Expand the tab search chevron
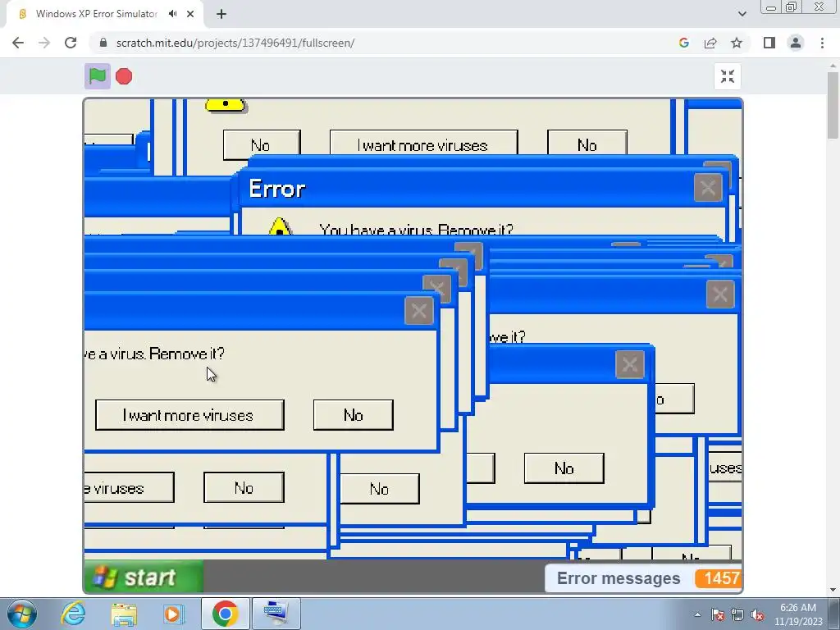The height and width of the screenshot is (630, 840). 742,14
